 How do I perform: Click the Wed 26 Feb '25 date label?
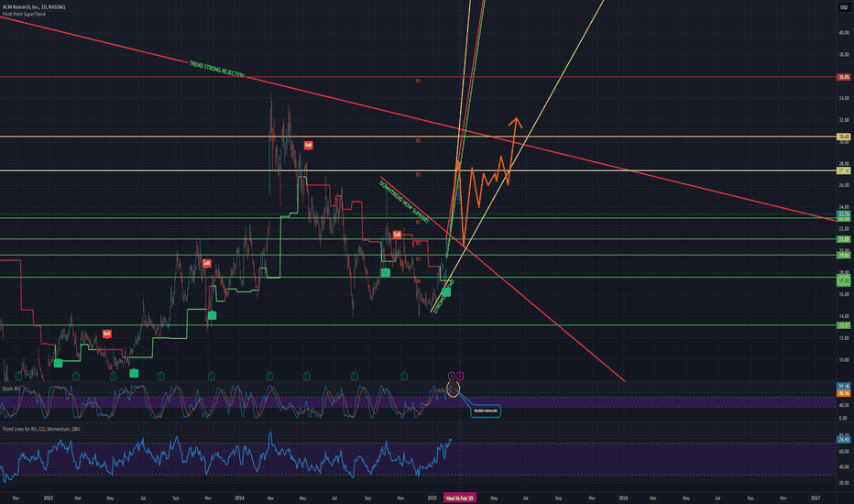click(460, 498)
